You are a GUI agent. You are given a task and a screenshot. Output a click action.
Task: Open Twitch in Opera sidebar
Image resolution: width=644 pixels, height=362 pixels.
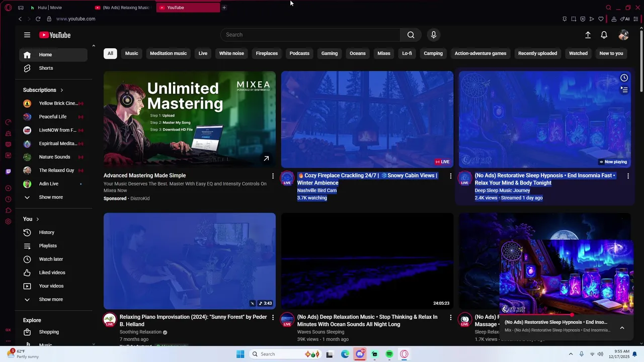[8, 171]
